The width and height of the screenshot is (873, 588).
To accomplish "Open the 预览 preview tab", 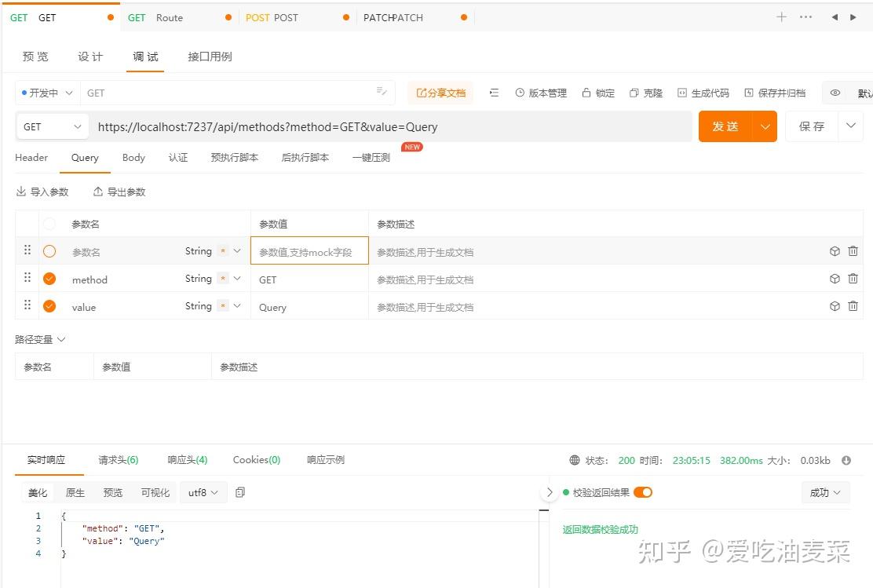I will coord(35,57).
